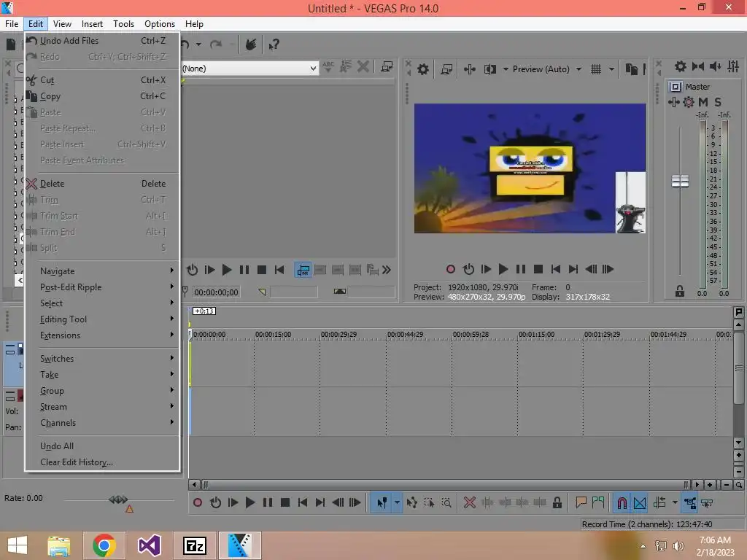
Task: Click the What's This help icon
Action: click(x=274, y=44)
